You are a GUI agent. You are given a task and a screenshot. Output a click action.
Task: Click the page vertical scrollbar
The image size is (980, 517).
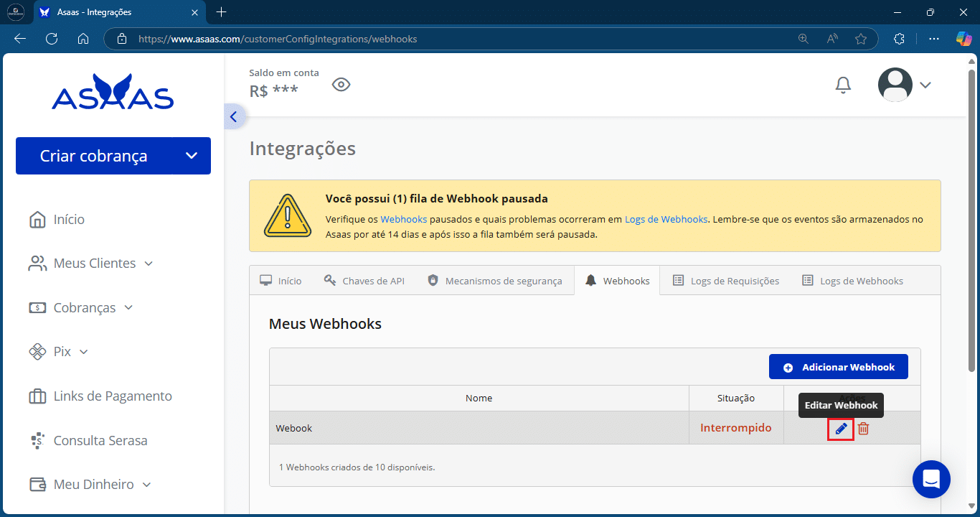(x=971, y=215)
